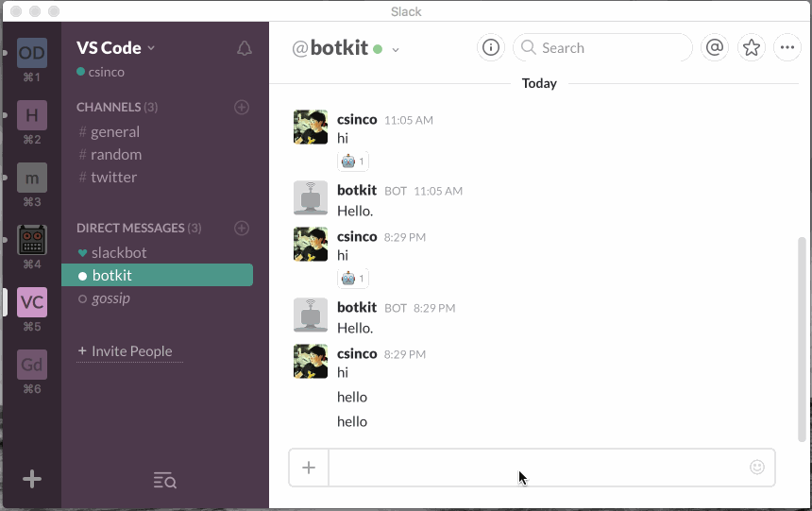This screenshot has height=511, width=812.
Task: Switch to the OD team workspace
Action: 32,53
